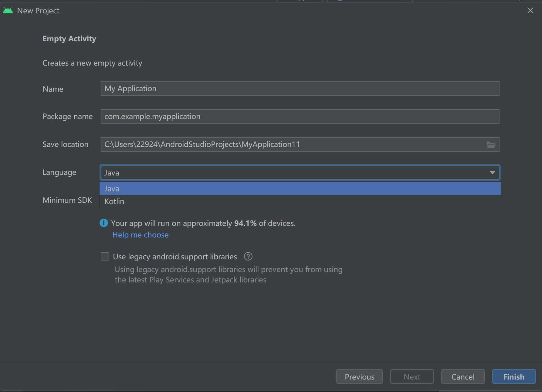Click the New Project window title

(x=38, y=11)
